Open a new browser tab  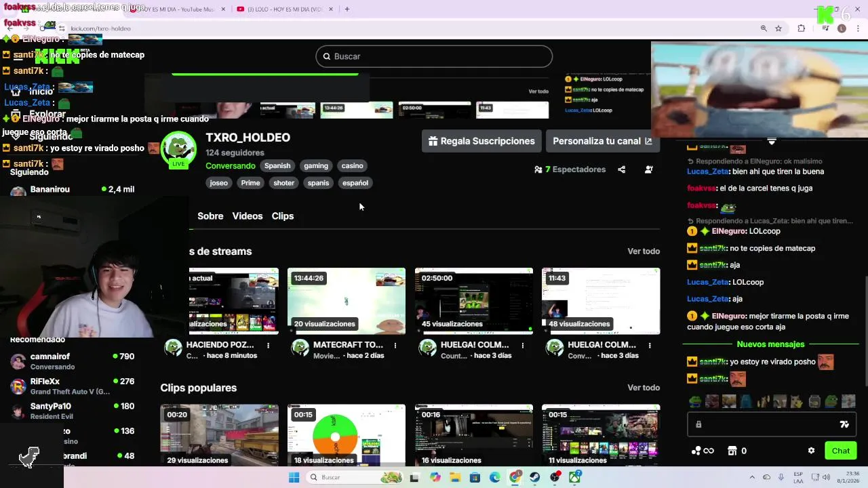click(347, 9)
